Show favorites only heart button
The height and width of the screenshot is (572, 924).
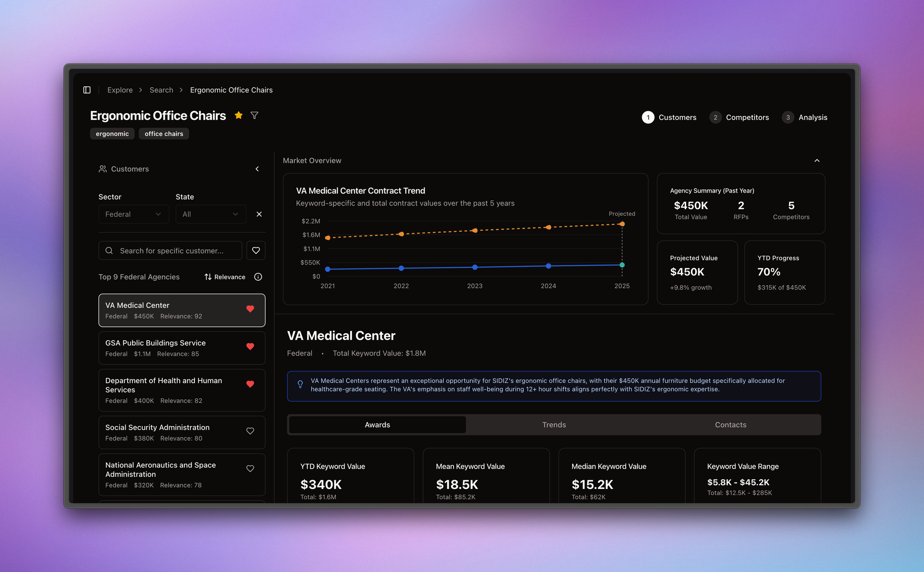click(256, 251)
